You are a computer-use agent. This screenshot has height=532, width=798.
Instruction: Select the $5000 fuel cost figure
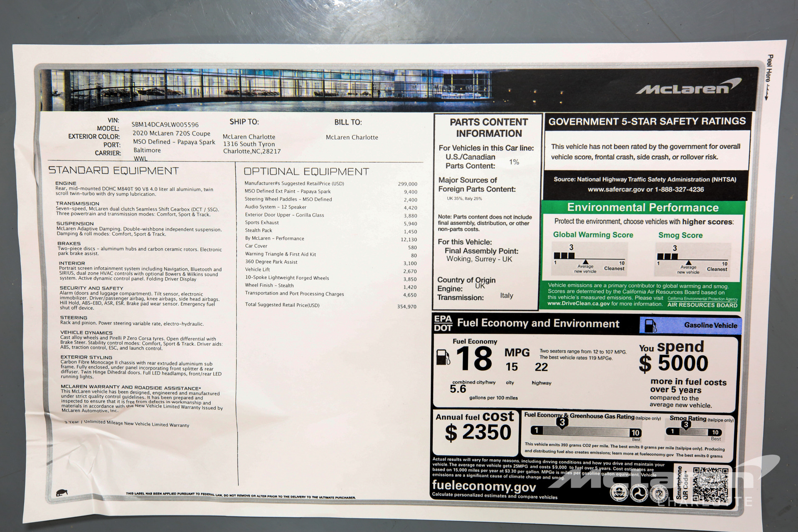tap(674, 363)
